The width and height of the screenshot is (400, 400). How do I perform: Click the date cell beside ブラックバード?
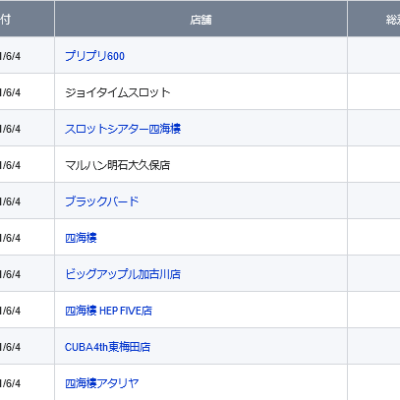point(27,201)
